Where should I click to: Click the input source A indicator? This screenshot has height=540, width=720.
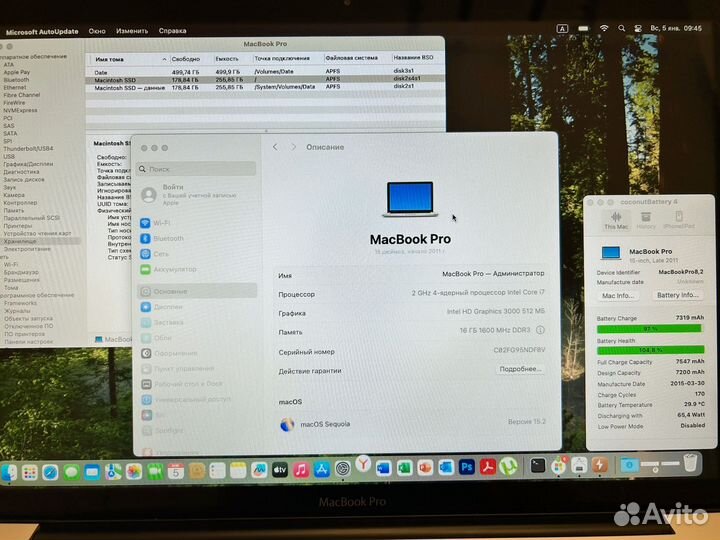click(x=562, y=28)
